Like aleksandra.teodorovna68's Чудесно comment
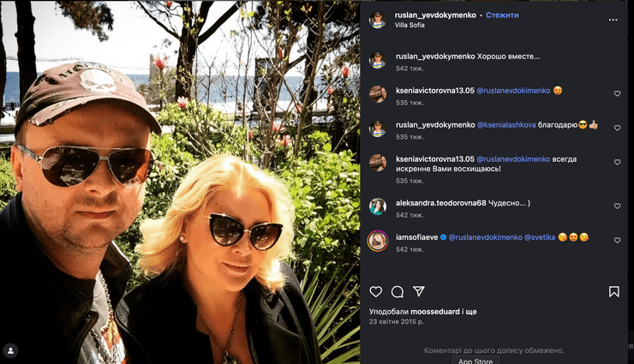Image resolution: width=634 pixels, height=364 pixels. pyautogui.click(x=617, y=206)
